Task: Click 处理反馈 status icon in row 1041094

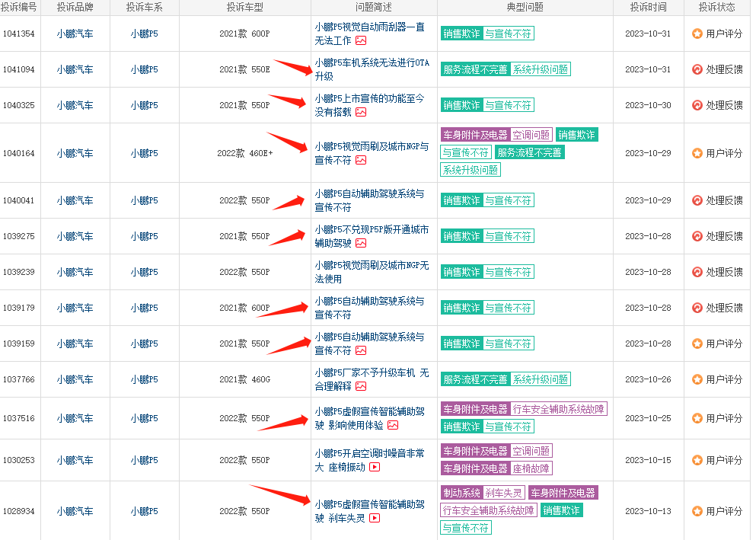Action: [697, 69]
